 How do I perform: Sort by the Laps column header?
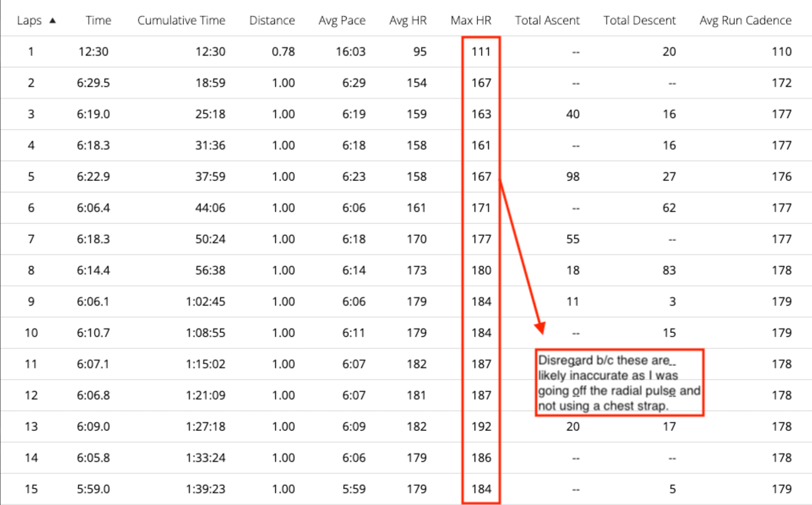coord(29,20)
